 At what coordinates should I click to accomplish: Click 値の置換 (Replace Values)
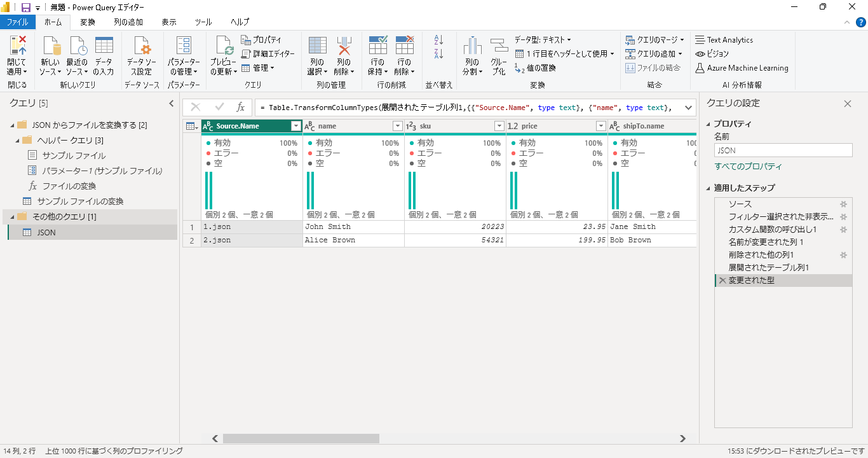coord(536,68)
